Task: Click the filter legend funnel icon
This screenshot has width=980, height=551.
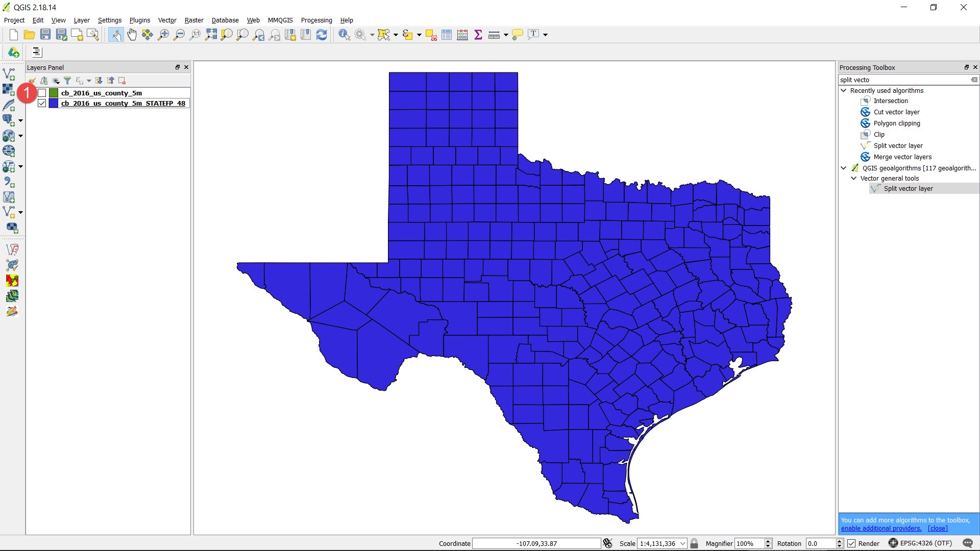Action: [67, 81]
